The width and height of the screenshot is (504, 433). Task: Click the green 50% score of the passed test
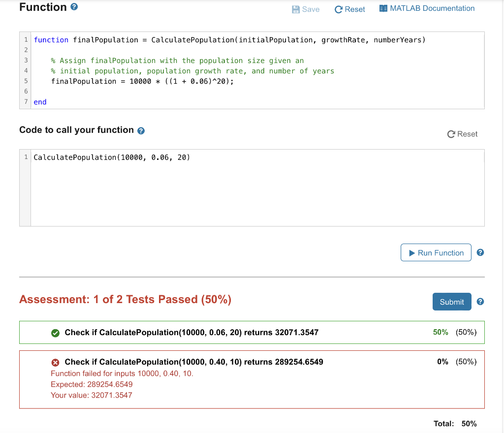(441, 332)
